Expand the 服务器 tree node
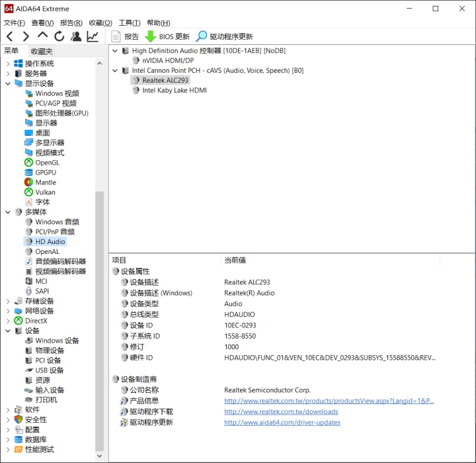Screen dimensions: 476x463 pyautogui.click(x=8, y=73)
